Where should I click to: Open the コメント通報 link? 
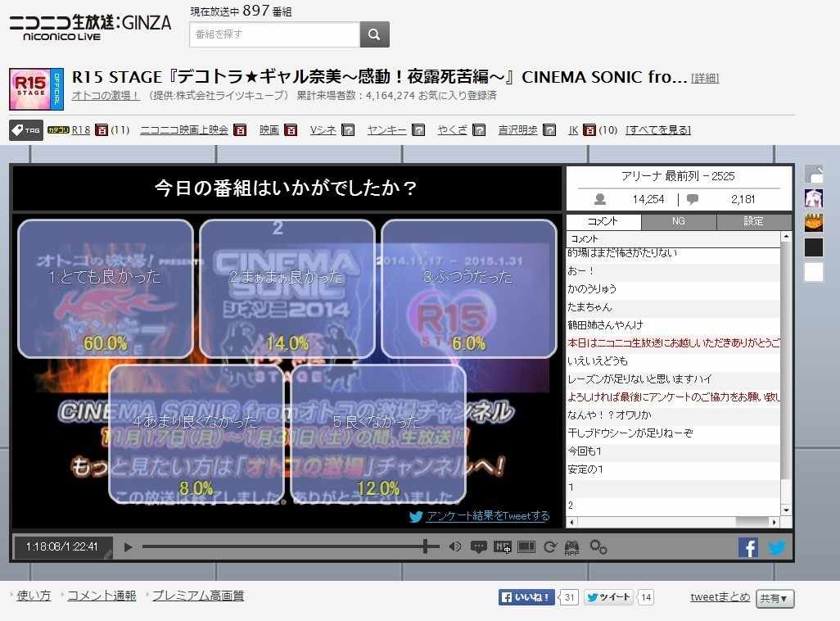click(102, 596)
